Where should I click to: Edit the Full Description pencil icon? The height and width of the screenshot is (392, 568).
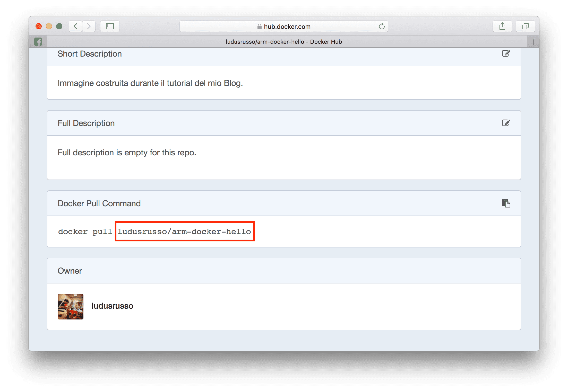coord(506,123)
